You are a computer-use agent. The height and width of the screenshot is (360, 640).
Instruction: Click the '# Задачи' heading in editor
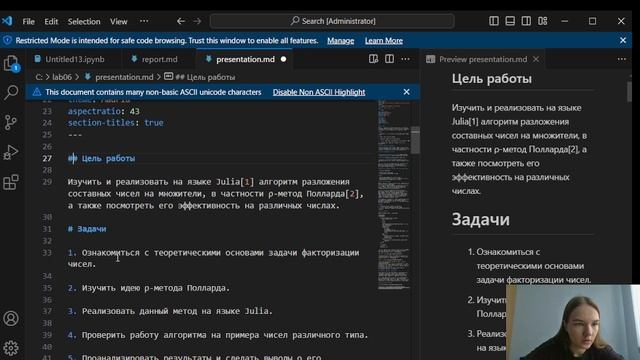(x=87, y=229)
